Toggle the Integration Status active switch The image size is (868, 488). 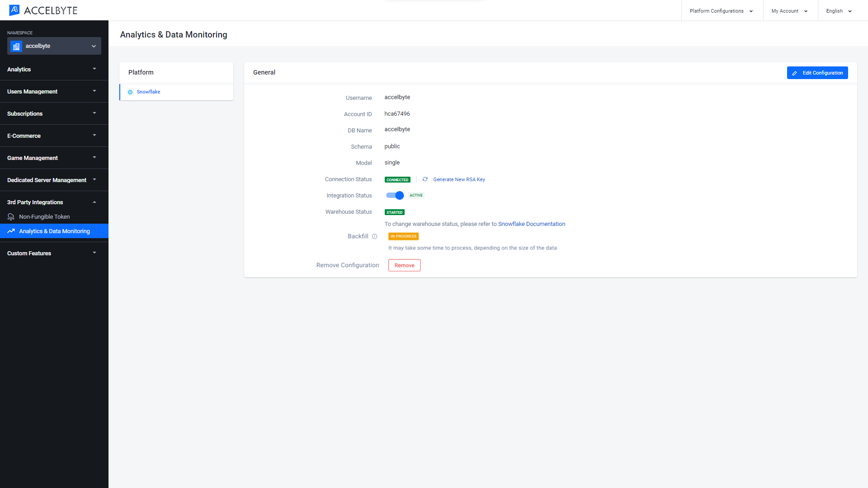coord(395,196)
